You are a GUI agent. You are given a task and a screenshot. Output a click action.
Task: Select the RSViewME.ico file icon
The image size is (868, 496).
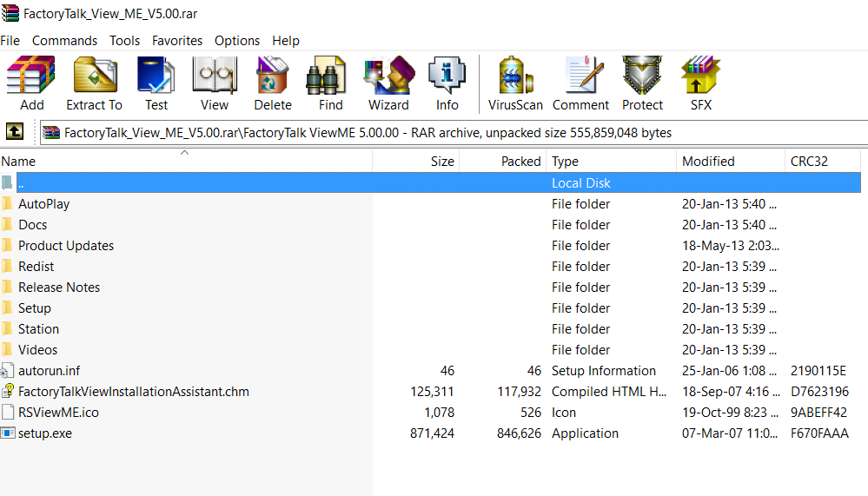[8, 412]
